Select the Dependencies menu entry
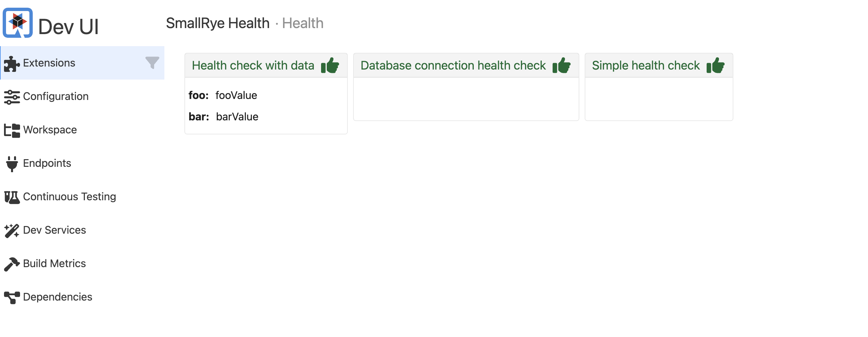868x337 pixels. (x=57, y=297)
